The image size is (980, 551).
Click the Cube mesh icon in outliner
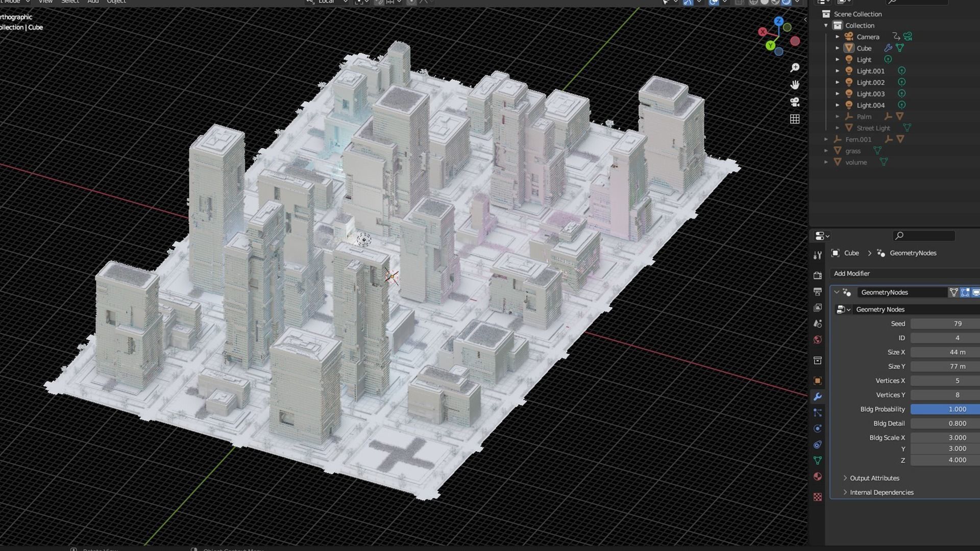[849, 48]
